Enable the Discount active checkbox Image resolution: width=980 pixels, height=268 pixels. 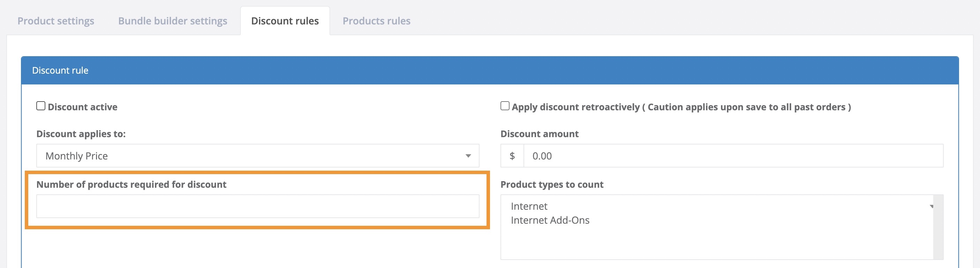click(41, 106)
